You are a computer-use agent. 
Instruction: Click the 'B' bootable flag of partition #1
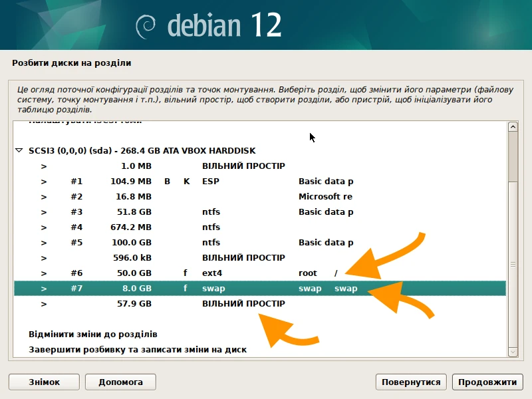(x=167, y=182)
